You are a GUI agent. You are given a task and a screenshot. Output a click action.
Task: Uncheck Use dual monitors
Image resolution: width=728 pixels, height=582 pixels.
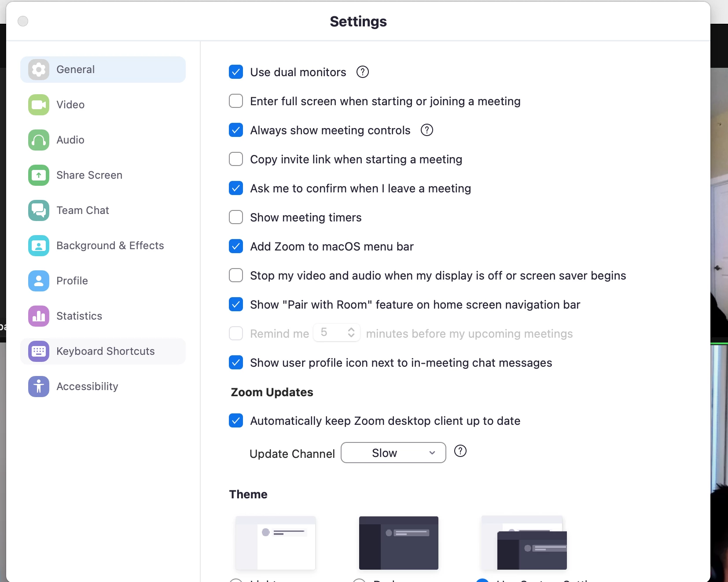coord(236,72)
